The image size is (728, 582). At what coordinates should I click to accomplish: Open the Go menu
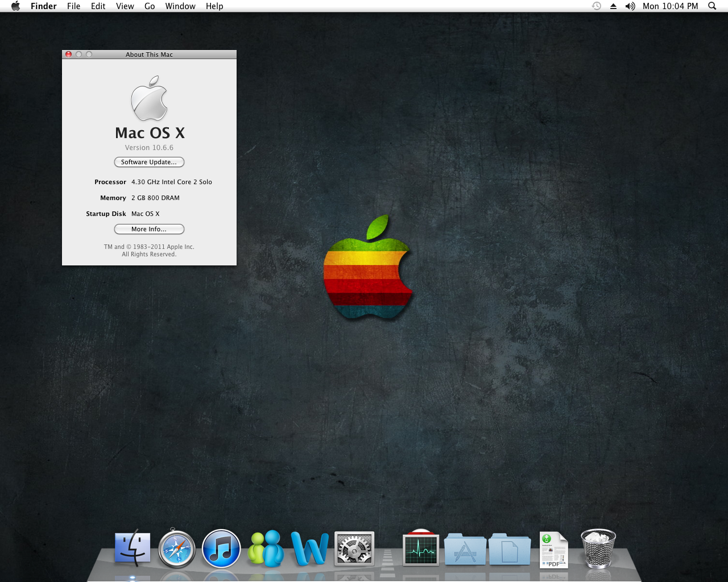(150, 6)
